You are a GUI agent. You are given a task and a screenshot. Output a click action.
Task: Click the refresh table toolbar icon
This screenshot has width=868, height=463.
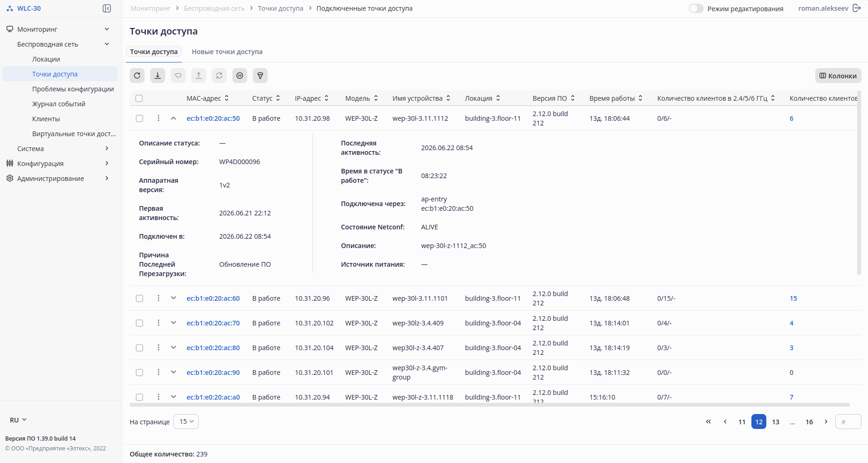pyautogui.click(x=137, y=76)
